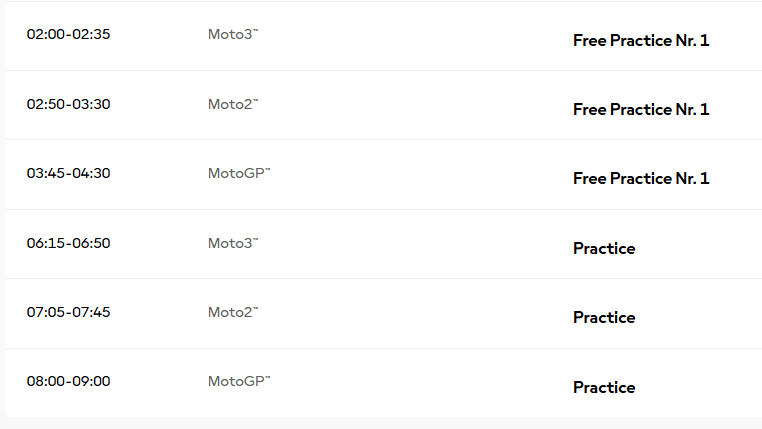Open MotoGP Free Practice Nr. 1 session

[641, 178]
